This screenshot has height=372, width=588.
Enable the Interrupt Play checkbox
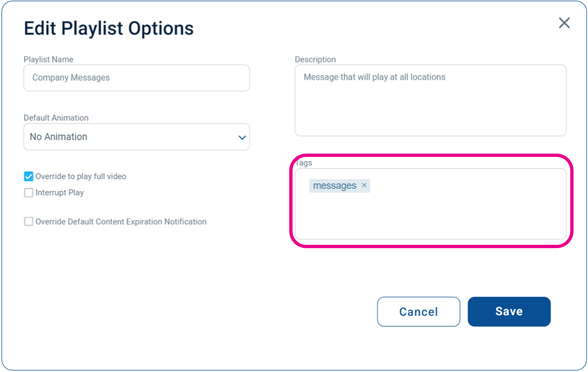(29, 193)
